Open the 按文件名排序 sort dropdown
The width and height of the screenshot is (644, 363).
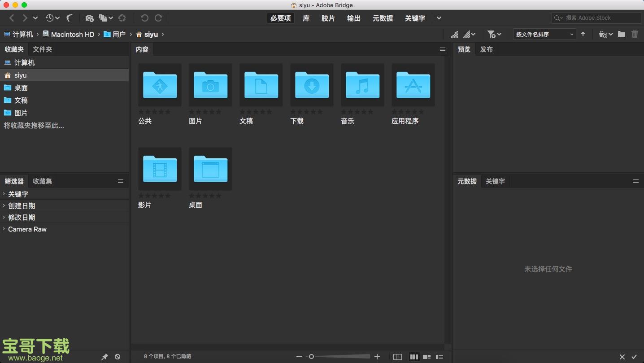pos(544,34)
